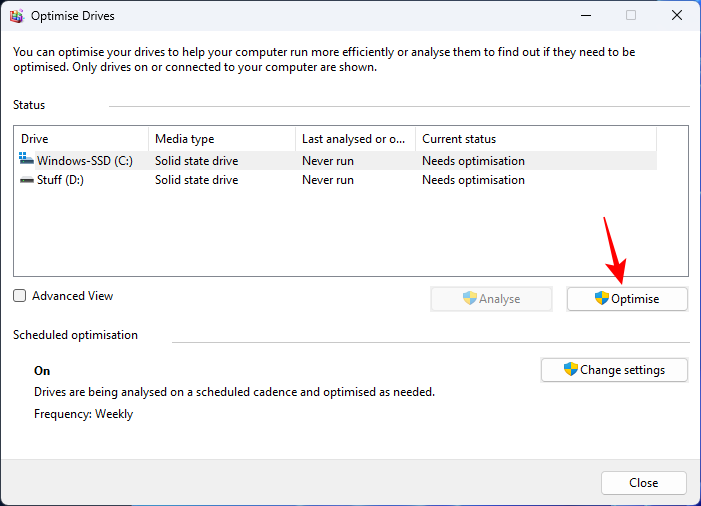Sort by the Drive column header
The image size is (701, 506).
[80, 139]
